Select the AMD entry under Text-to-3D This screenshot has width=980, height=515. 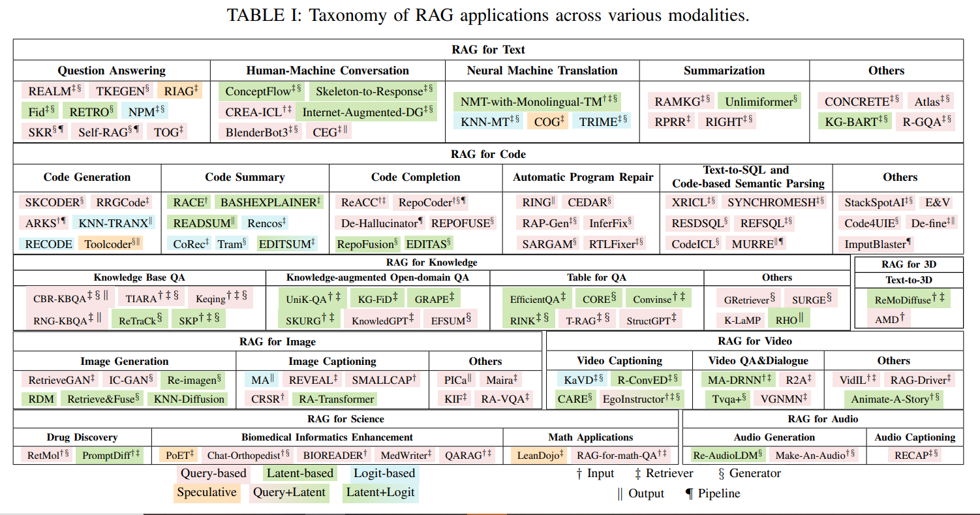889,318
